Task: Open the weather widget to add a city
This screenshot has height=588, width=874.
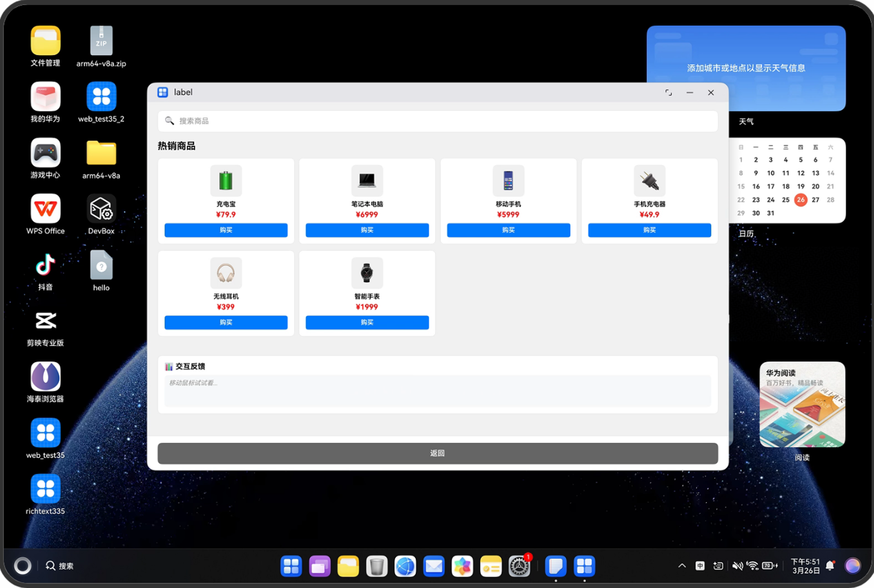Action: [x=746, y=68]
